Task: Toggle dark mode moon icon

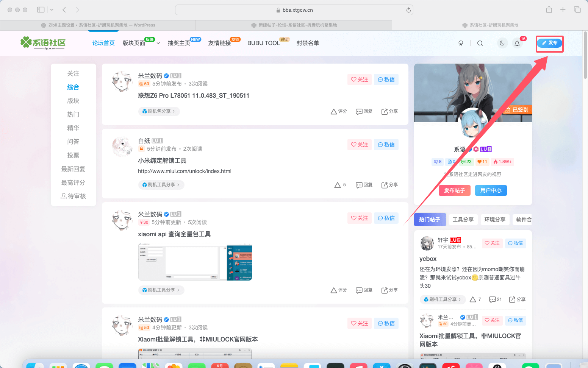Action: pyautogui.click(x=502, y=43)
